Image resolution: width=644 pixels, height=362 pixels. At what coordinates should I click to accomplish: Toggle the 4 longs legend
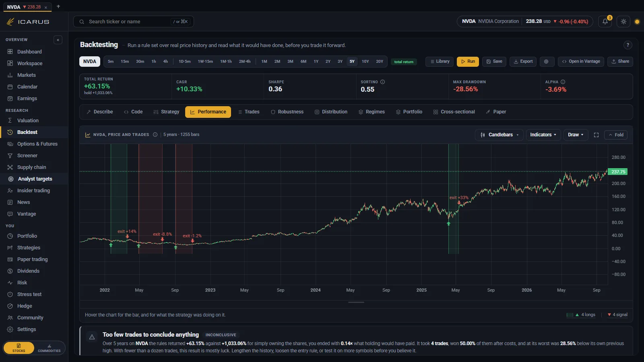point(581,315)
